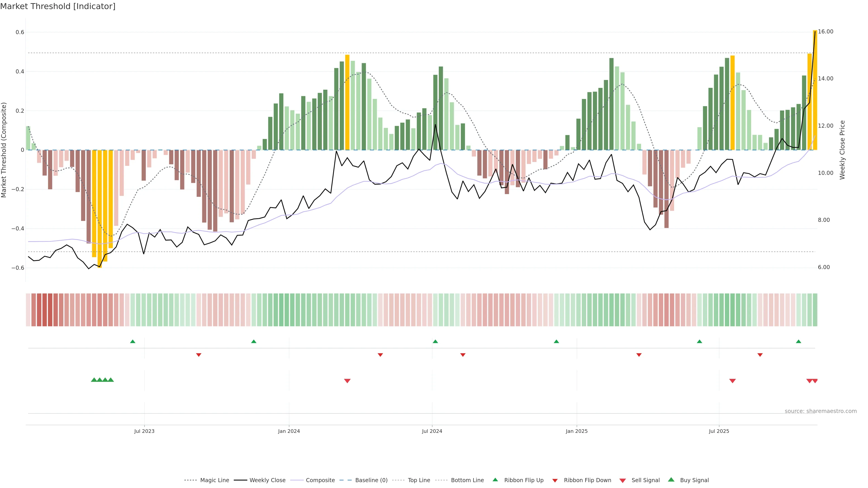Viewport: 868px width, 488px height.
Task: Click the green flip up triangle at Jul 2024
Action: [435, 342]
